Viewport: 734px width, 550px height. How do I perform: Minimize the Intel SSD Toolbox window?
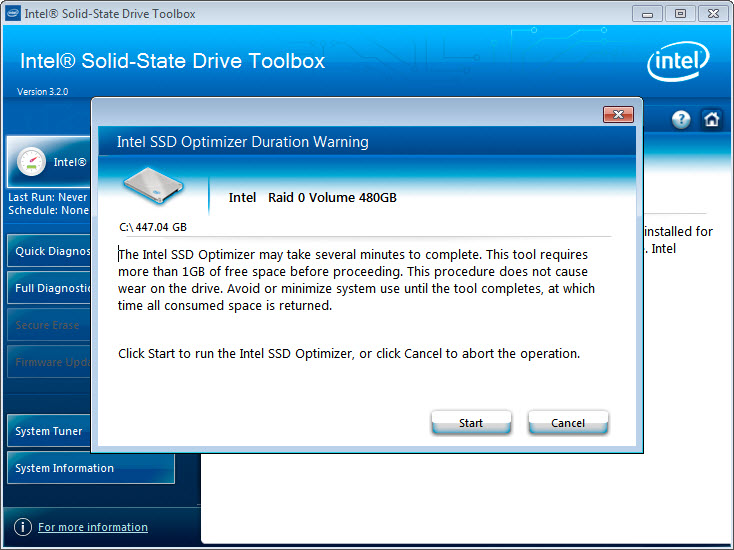(x=647, y=14)
